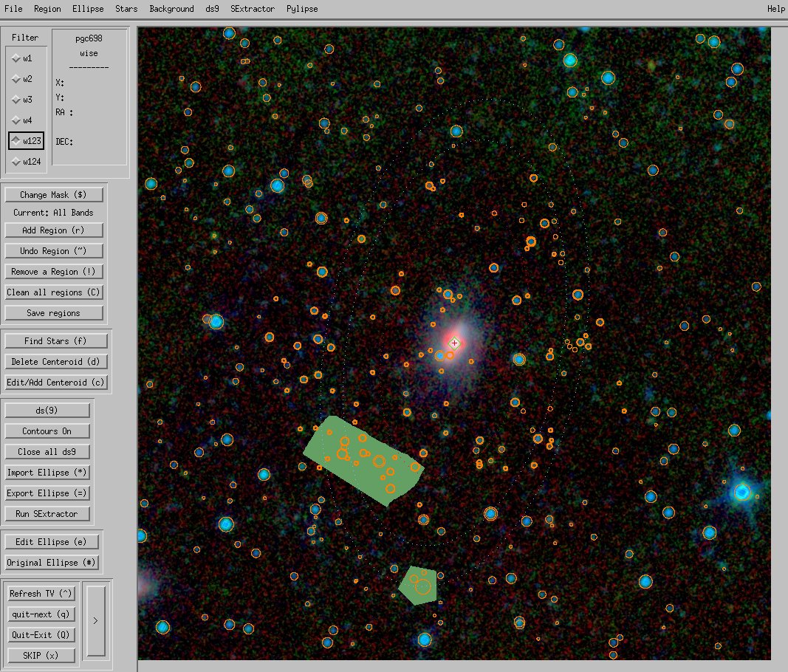Click Close all ds9 button
The height and width of the screenshot is (672, 788).
pos(47,451)
